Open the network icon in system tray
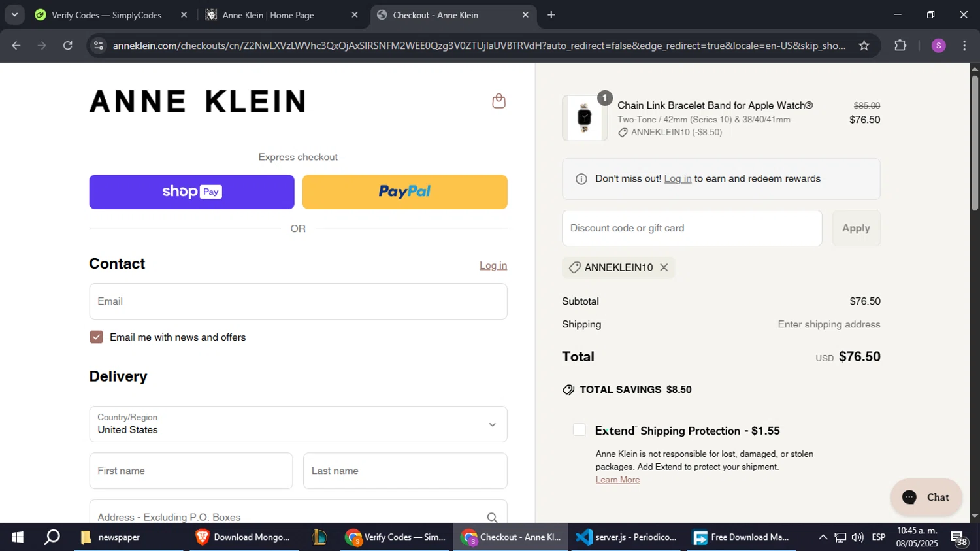 pos(840,537)
